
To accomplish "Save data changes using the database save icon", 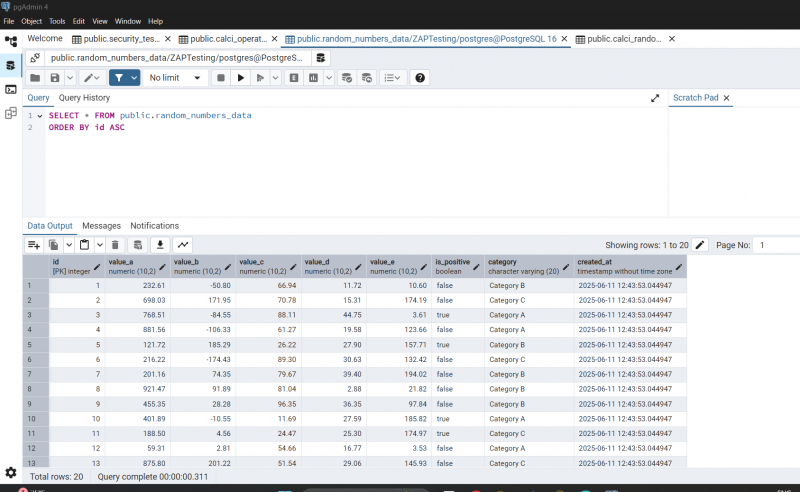I will coord(136,244).
